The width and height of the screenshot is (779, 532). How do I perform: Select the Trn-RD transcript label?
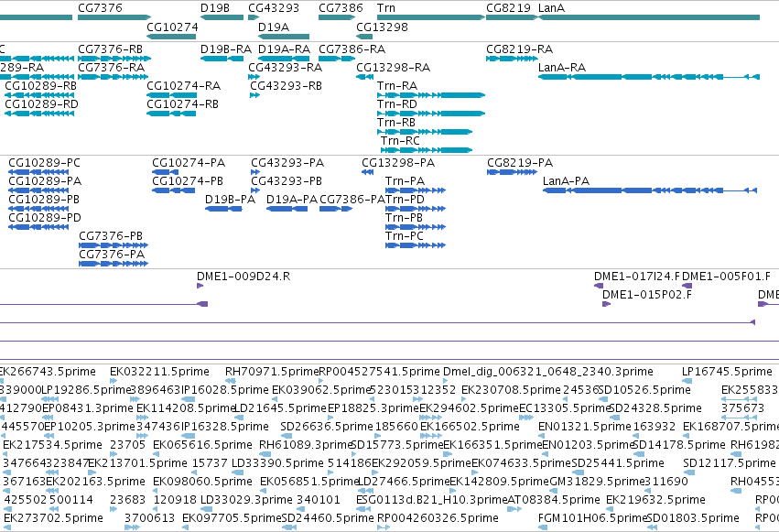[397, 104]
